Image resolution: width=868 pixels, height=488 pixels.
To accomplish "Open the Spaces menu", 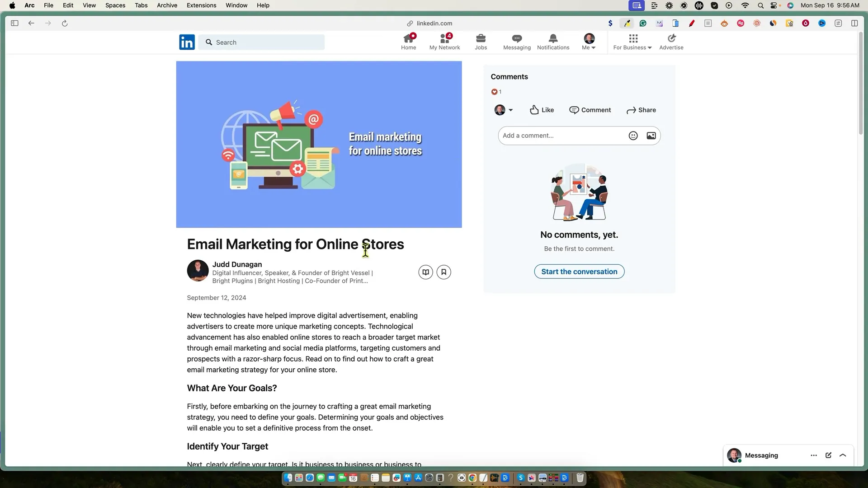I will (x=115, y=5).
